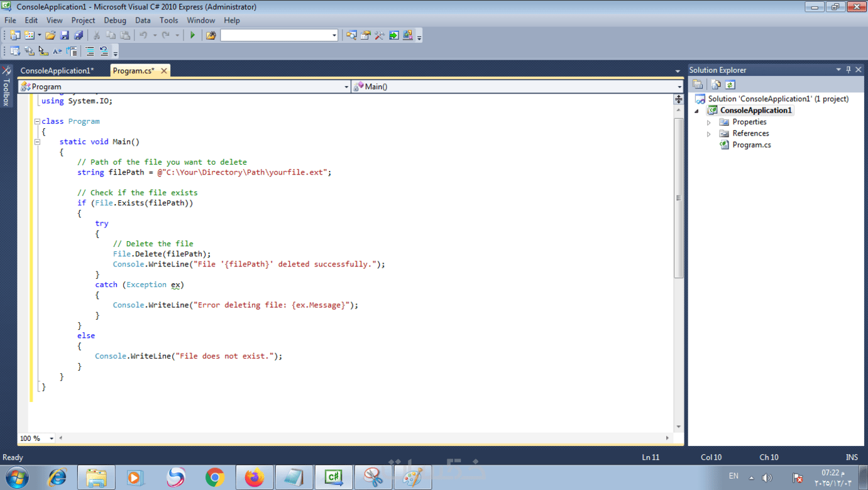868x490 pixels.
Task: Click the Save All icon
Action: click(x=78, y=35)
